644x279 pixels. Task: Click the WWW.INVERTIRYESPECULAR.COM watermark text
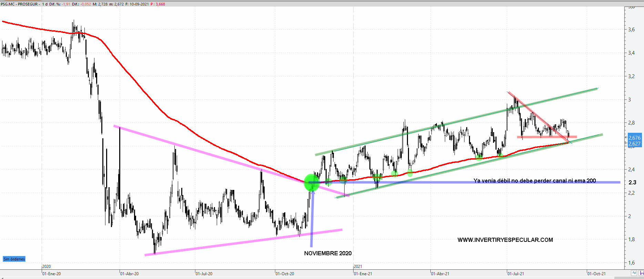(x=505, y=240)
